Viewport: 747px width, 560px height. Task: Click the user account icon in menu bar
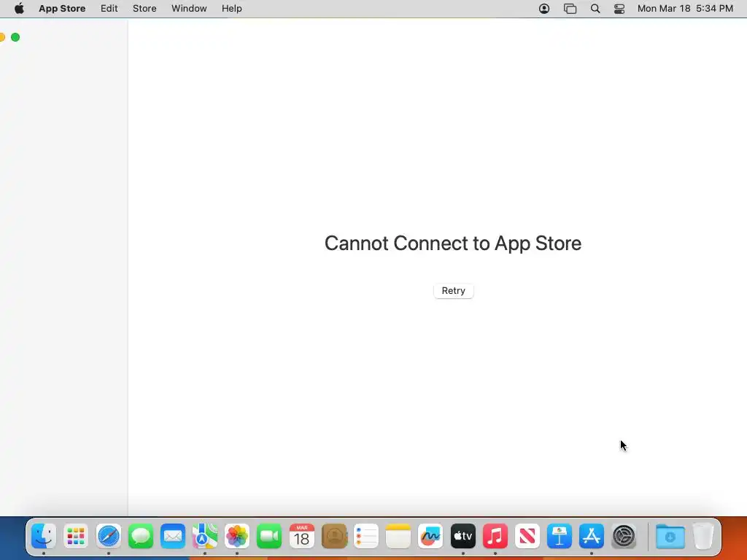(x=544, y=9)
